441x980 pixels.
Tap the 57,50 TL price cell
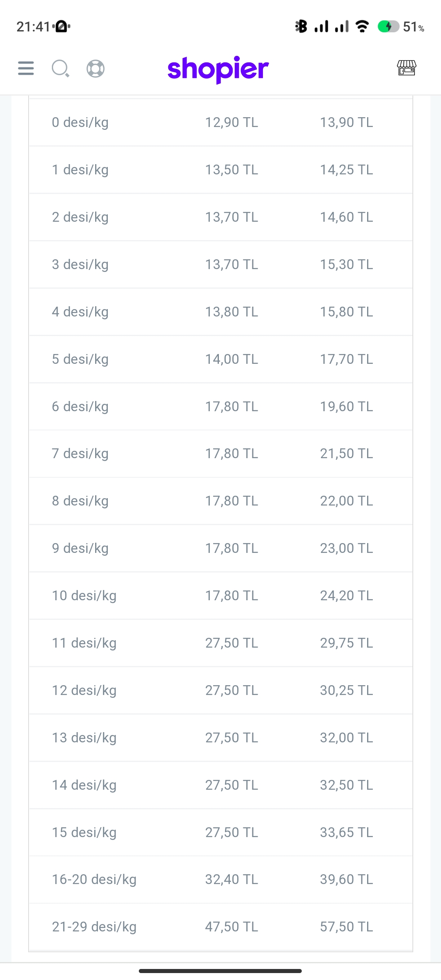(346, 927)
